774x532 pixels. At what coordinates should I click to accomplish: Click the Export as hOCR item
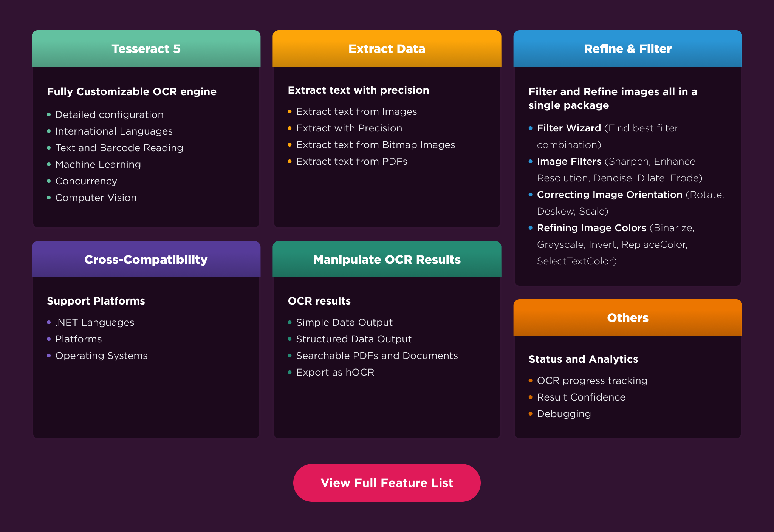(x=335, y=372)
